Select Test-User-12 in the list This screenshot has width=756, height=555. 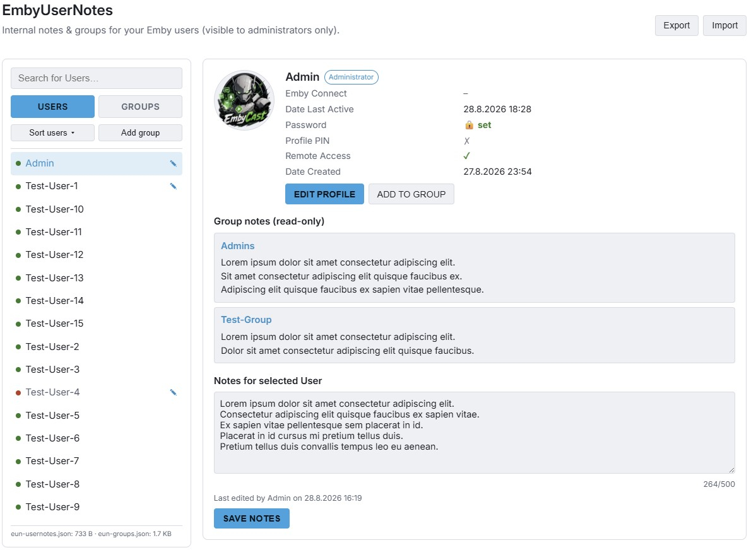click(97, 255)
